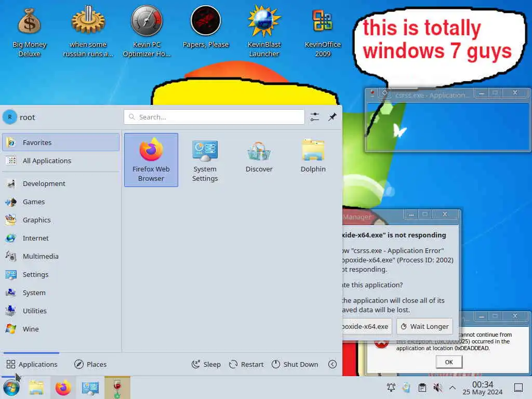
Task: Launch KevinBlast Launcher desktop icon
Action: 264,32
